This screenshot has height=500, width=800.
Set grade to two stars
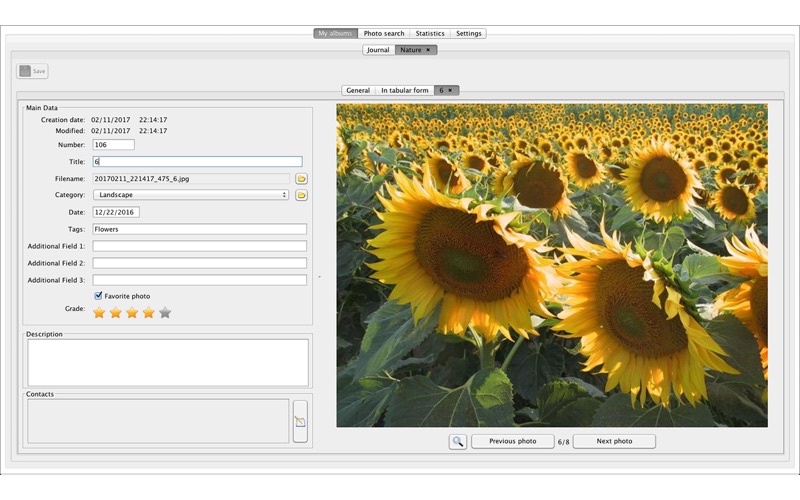[116, 312]
